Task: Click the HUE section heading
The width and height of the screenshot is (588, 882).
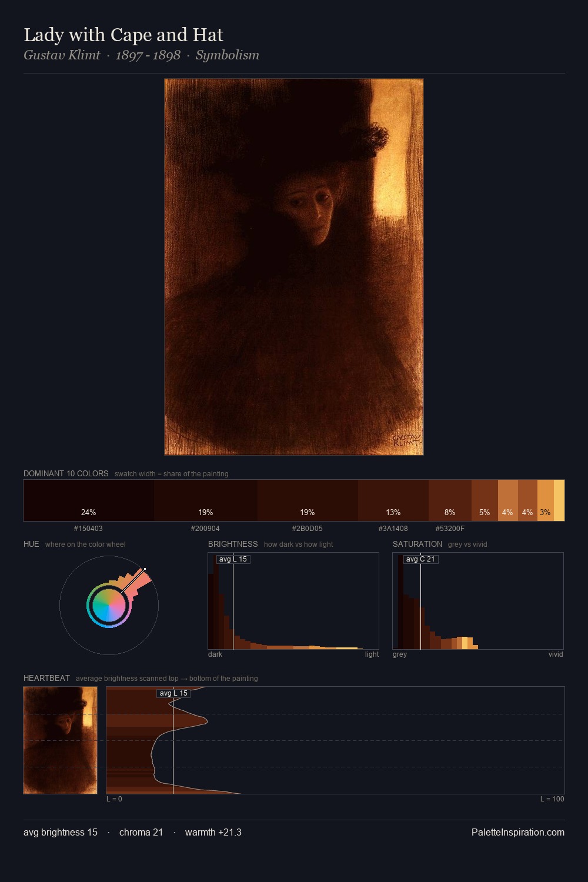Action: pos(31,544)
